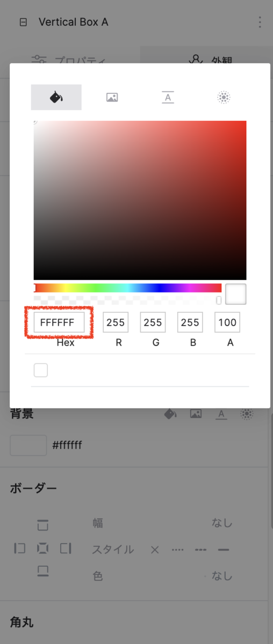Click the Hex input field showing FFFFFF
This screenshot has height=644, width=273.
click(x=59, y=323)
